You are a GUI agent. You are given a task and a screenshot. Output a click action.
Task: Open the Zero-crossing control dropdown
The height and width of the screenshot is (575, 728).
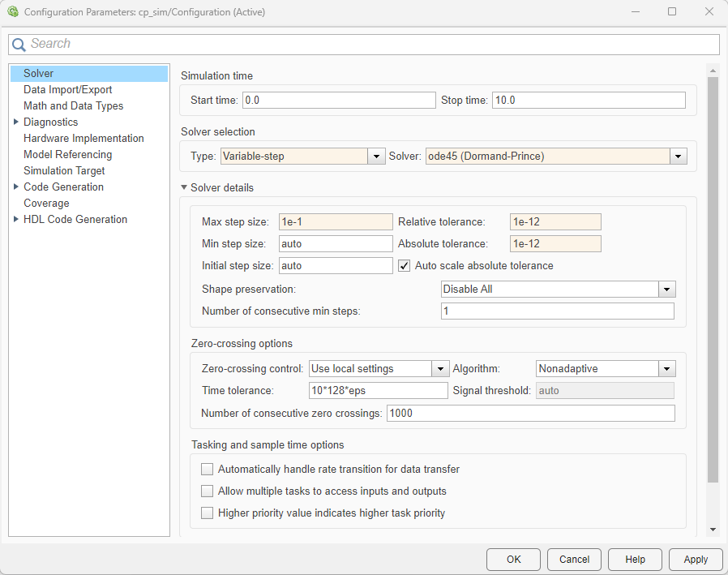click(x=440, y=368)
